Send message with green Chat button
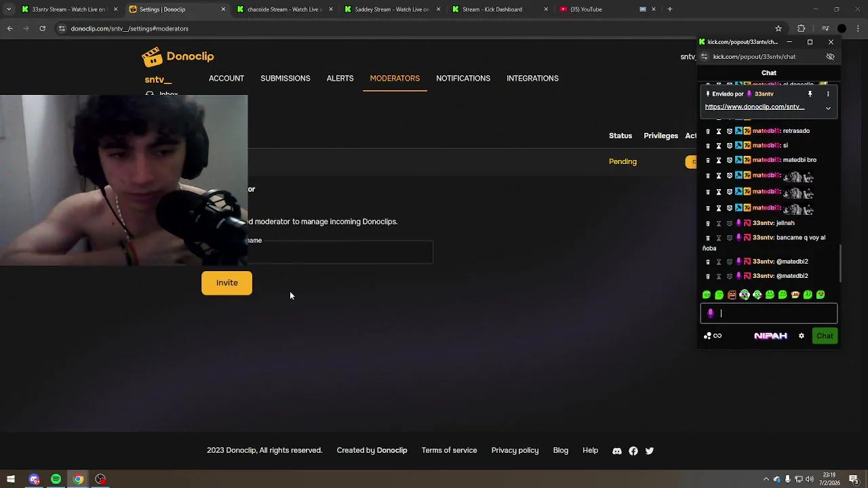The width and height of the screenshot is (868, 488). 825,336
